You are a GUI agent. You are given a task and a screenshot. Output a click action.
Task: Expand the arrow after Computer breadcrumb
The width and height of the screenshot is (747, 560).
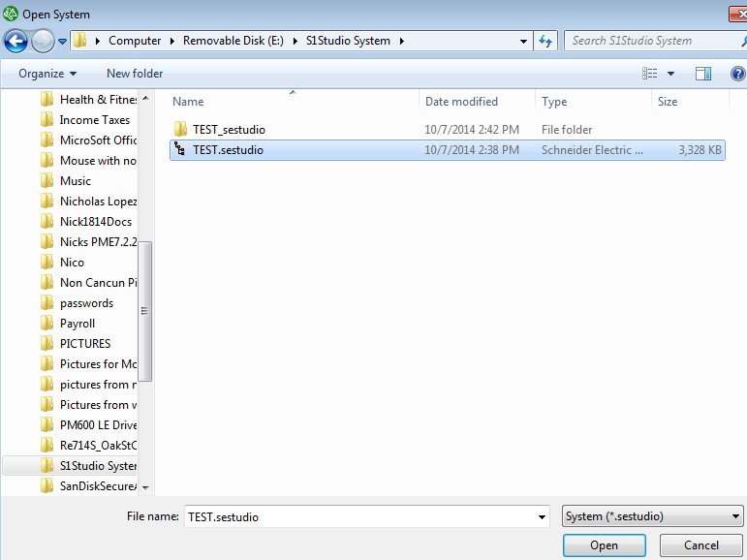(x=172, y=41)
